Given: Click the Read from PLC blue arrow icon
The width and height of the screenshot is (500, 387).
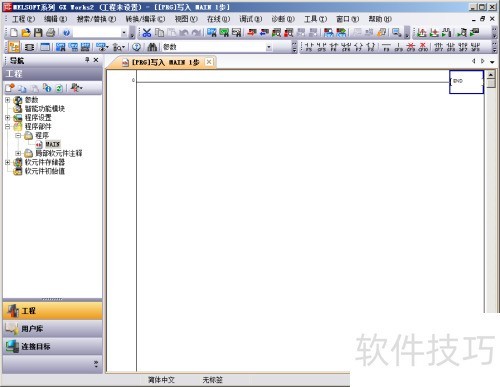Looking at the screenshot, I should pyautogui.click(x=264, y=33).
